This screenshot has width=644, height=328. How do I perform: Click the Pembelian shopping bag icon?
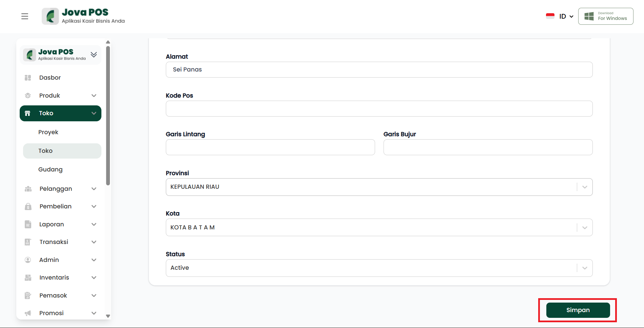click(28, 207)
